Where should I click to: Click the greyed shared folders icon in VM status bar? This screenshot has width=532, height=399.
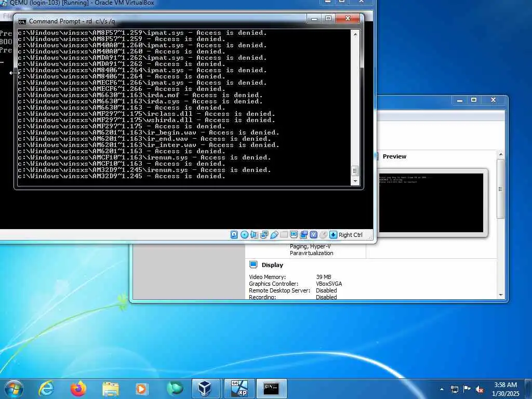click(284, 235)
